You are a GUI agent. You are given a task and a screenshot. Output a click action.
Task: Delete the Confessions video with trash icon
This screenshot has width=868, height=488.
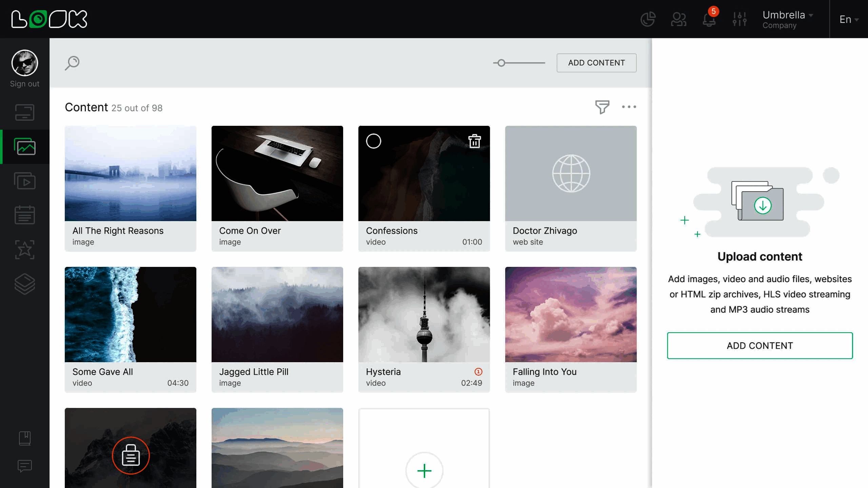pos(474,141)
